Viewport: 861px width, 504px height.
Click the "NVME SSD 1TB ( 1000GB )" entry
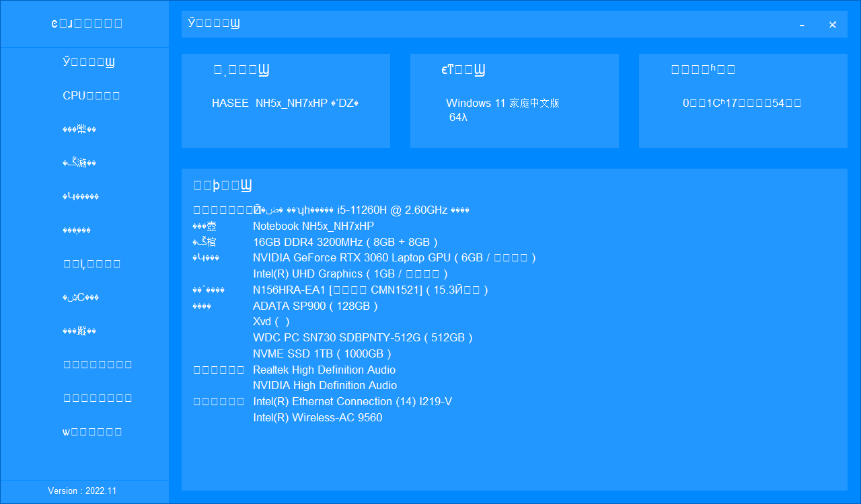[x=322, y=353]
